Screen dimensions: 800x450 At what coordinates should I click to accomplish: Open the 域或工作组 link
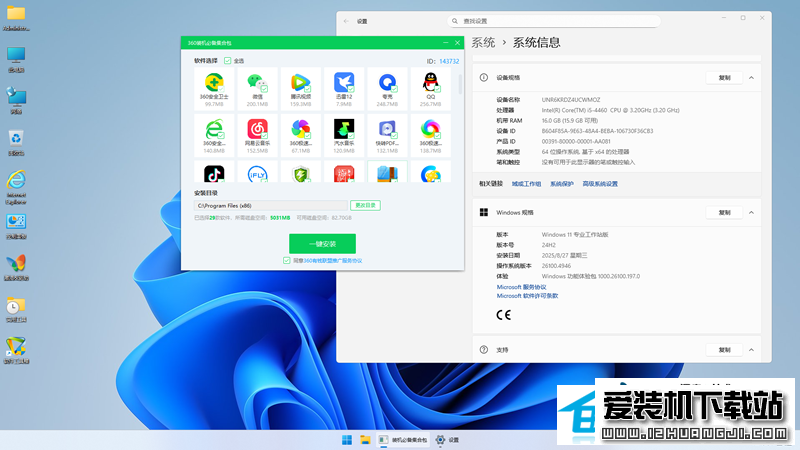527,184
